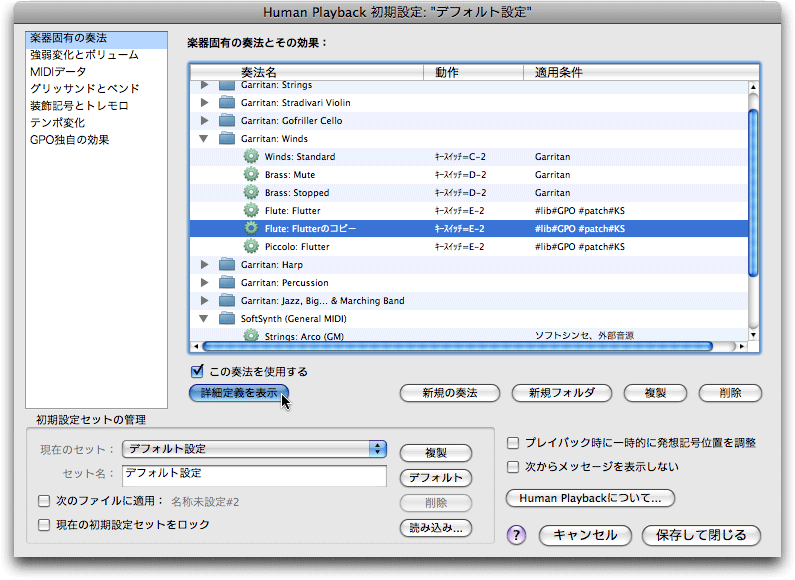Click the キャンセル button

[585, 535]
